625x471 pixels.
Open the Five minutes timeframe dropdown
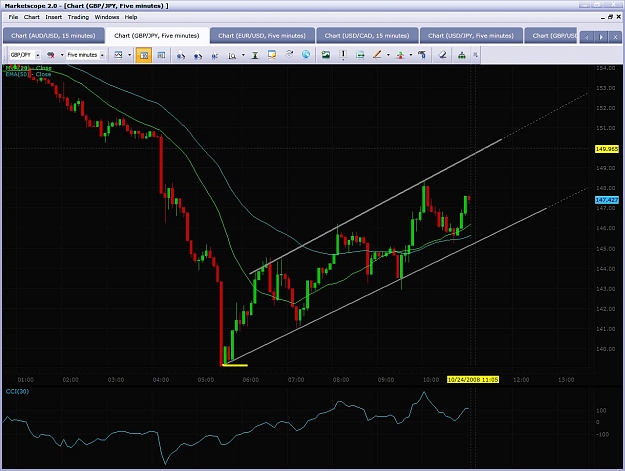[102, 55]
